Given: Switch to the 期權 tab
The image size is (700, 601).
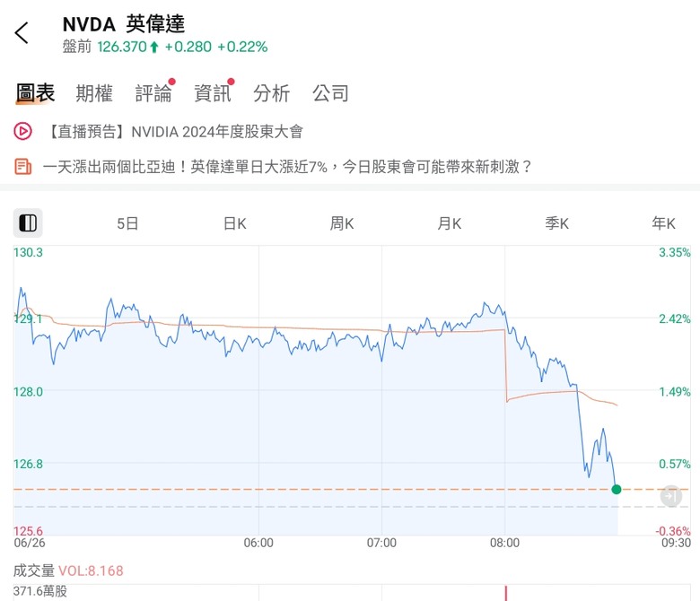Looking at the screenshot, I should coord(94,93).
